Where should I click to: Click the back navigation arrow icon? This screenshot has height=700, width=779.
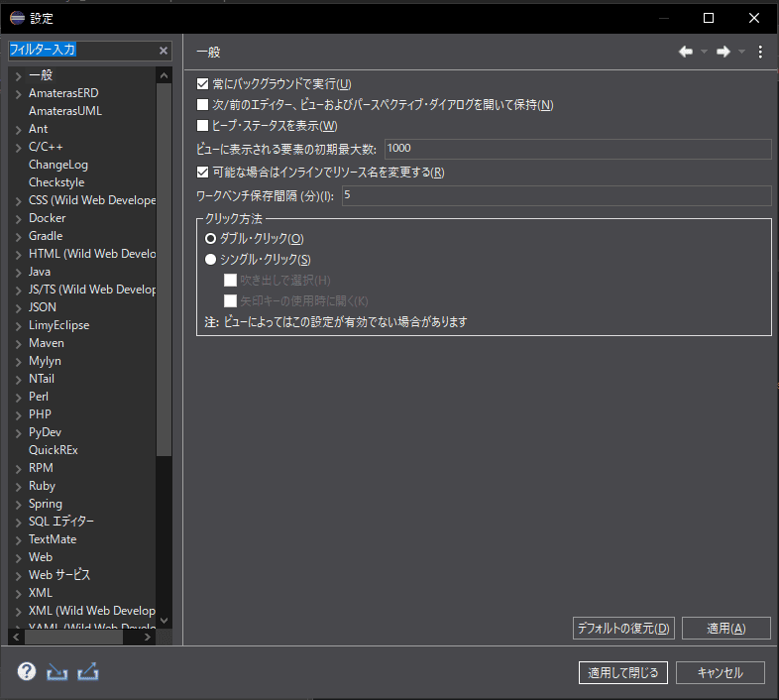point(685,52)
